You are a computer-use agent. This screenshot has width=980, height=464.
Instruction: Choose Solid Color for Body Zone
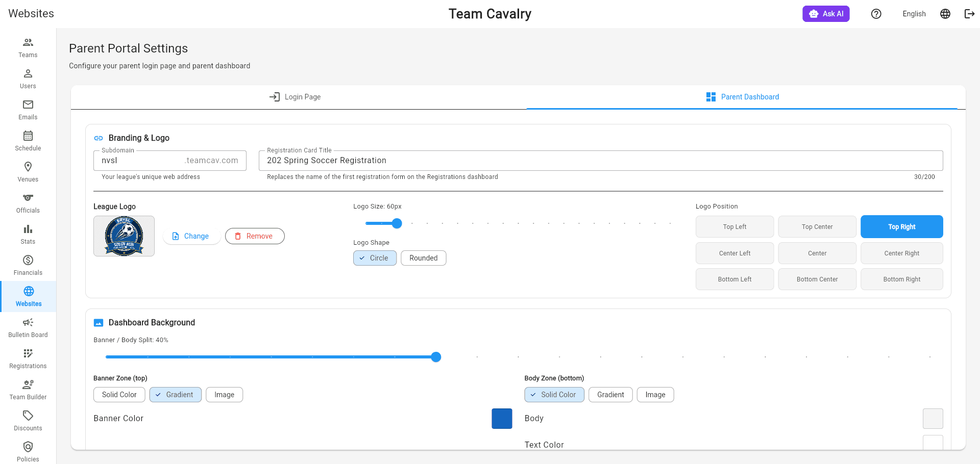[554, 395]
